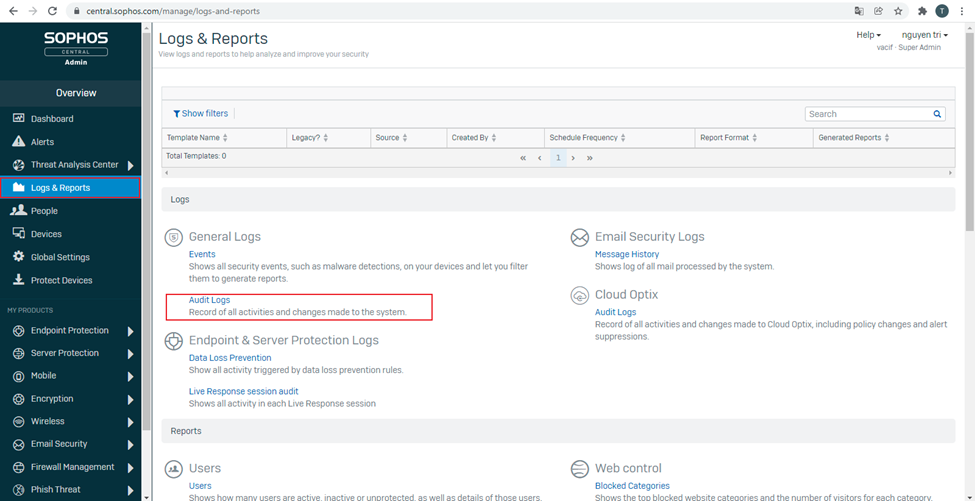The width and height of the screenshot is (975, 501).
Task: Click the Dashboard icon in sidebar
Action: tap(19, 119)
